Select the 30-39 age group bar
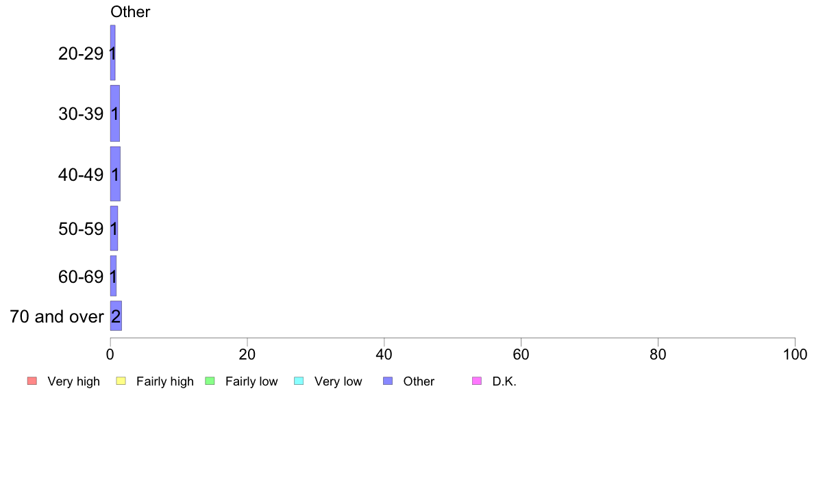 click(114, 113)
